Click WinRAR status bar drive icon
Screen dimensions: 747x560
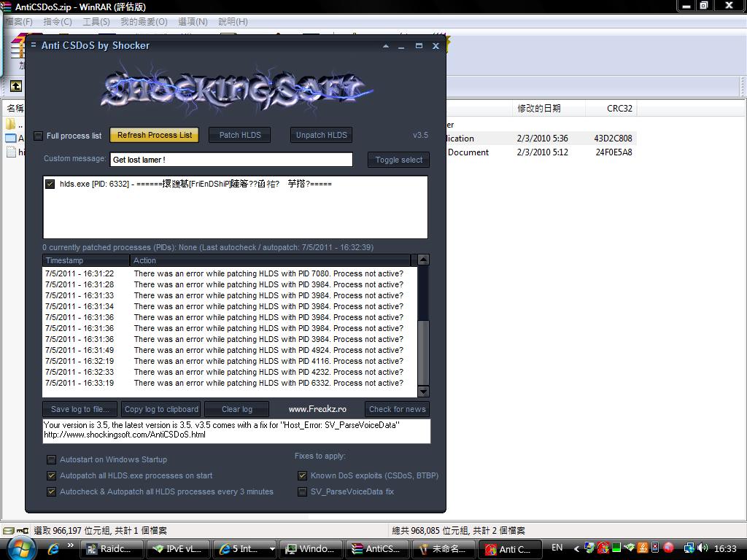click(x=8, y=530)
